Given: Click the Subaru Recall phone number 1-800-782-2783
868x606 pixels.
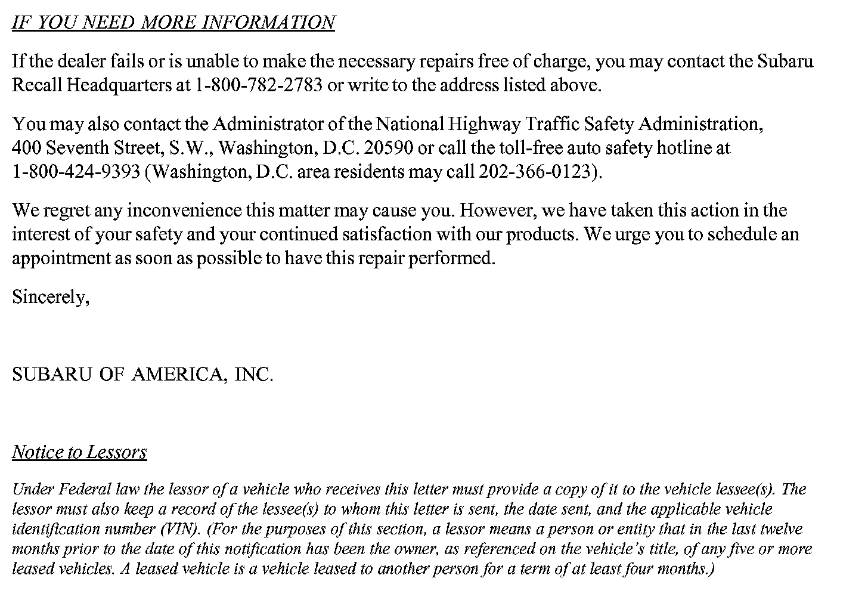Looking at the screenshot, I should (259, 85).
